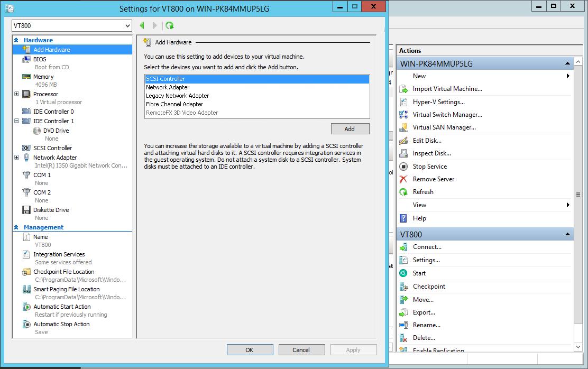The width and height of the screenshot is (588, 369).
Task: Click the Automatic Start Action icon
Action: (x=26, y=307)
